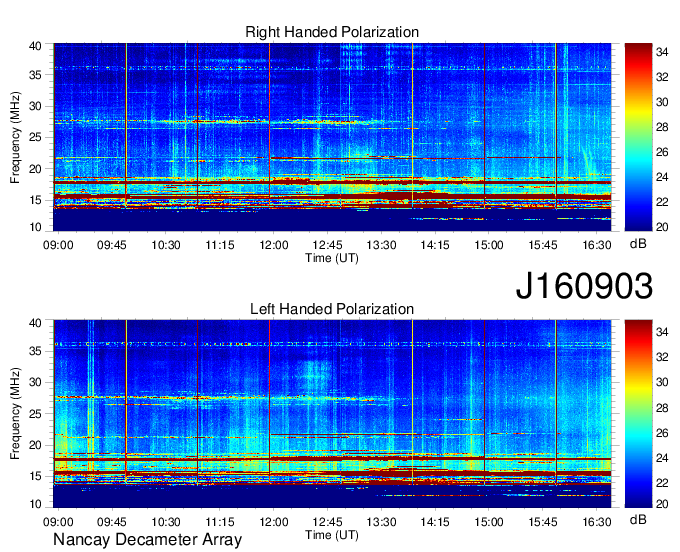
Task: Click the 11:15 time tick under Right Handed plot
Action: [220, 245]
